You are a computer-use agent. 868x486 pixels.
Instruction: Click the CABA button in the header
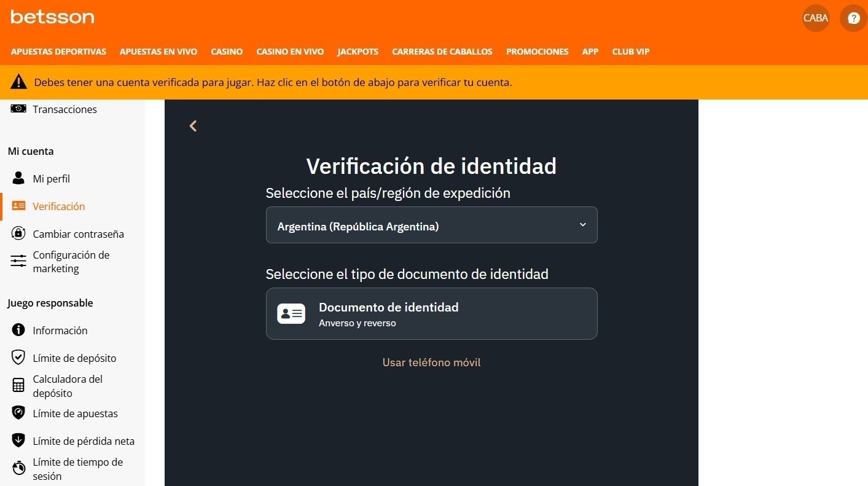(x=815, y=18)
